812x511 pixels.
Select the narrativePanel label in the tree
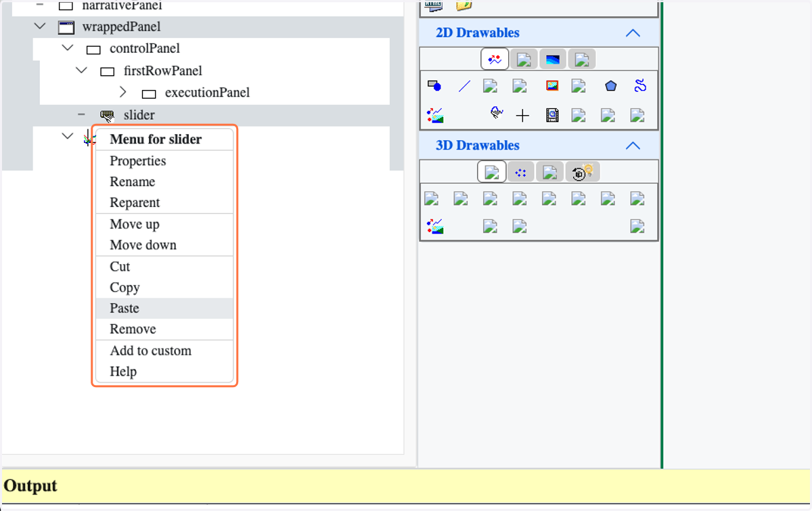click(122, 5)
